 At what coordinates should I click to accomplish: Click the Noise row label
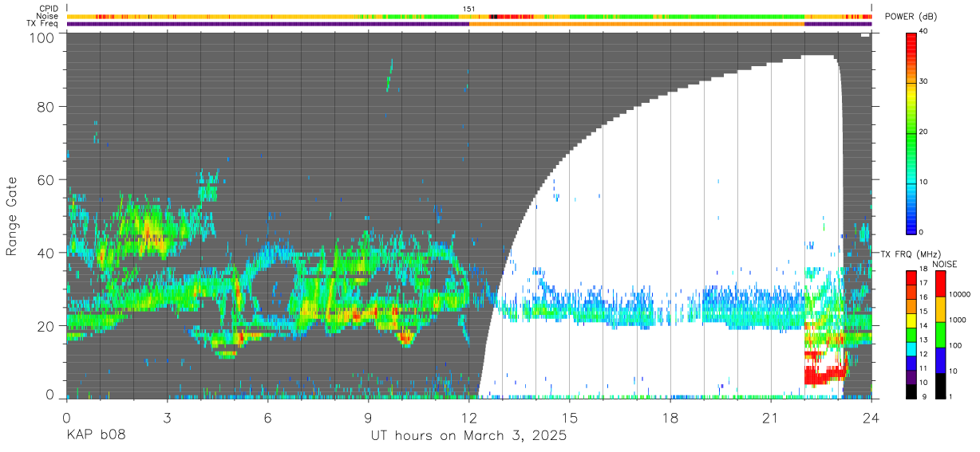(x=47, y=16)
